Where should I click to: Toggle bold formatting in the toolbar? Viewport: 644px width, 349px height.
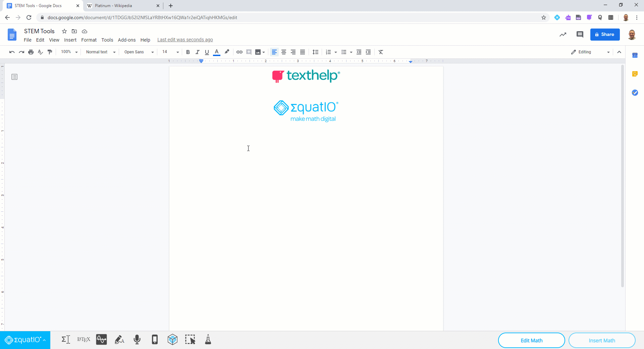tap(188, 52)
